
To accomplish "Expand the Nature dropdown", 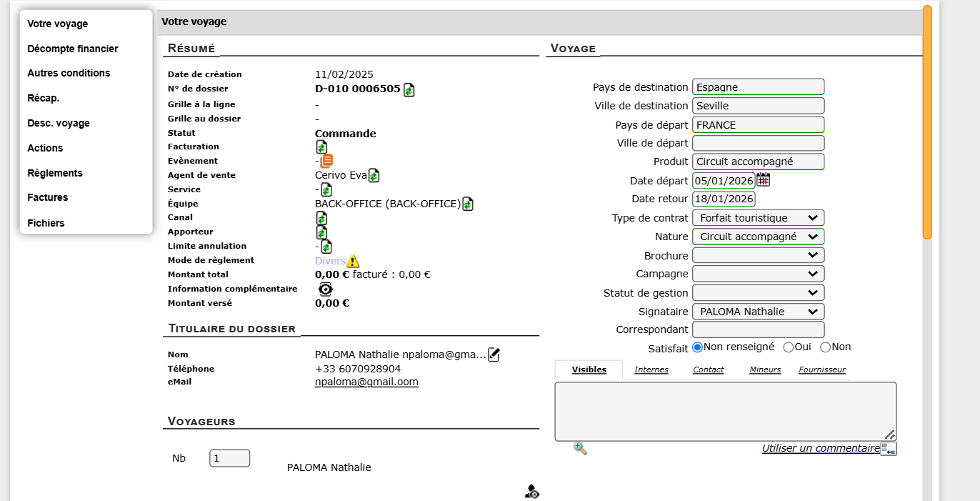I will point(759,237).
